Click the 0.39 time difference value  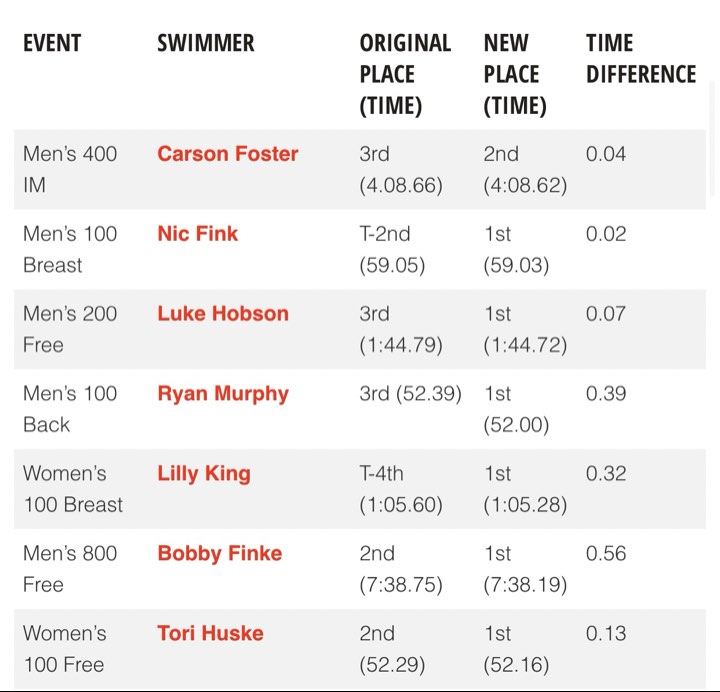click(606, 394)
